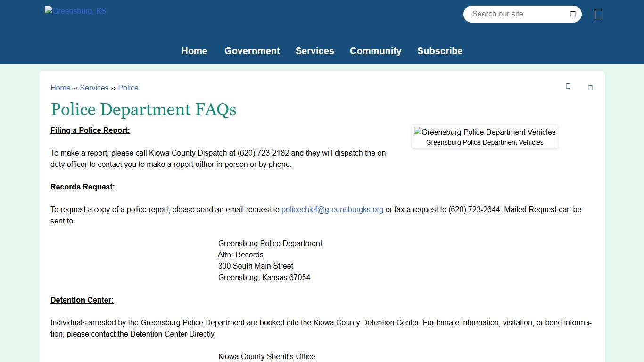The width and height of the screenshot is (644, 362).
Task: Open the Services navigation menu
Action: (x=314, y=51)
